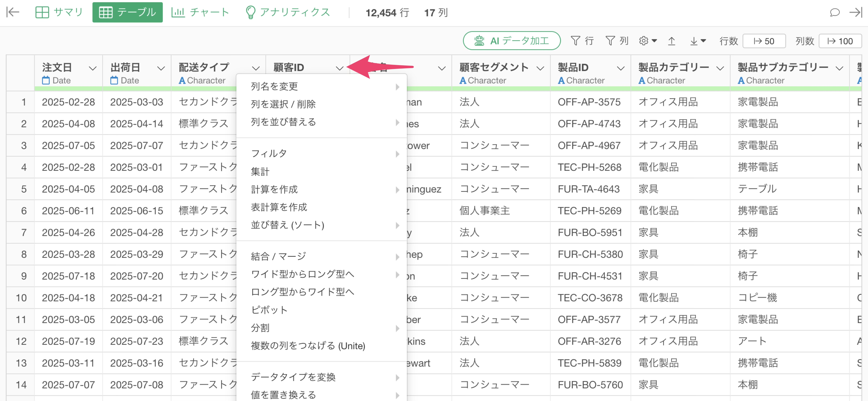Click the calendar Date icon under 注文日
Image resolution: width=868 pixels, height=401 pixels.
[x=46, y=80]
